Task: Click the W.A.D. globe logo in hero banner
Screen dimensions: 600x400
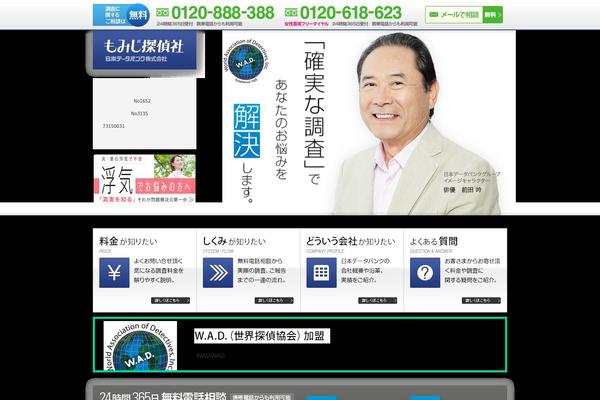Action: click(x=246, y=60)
